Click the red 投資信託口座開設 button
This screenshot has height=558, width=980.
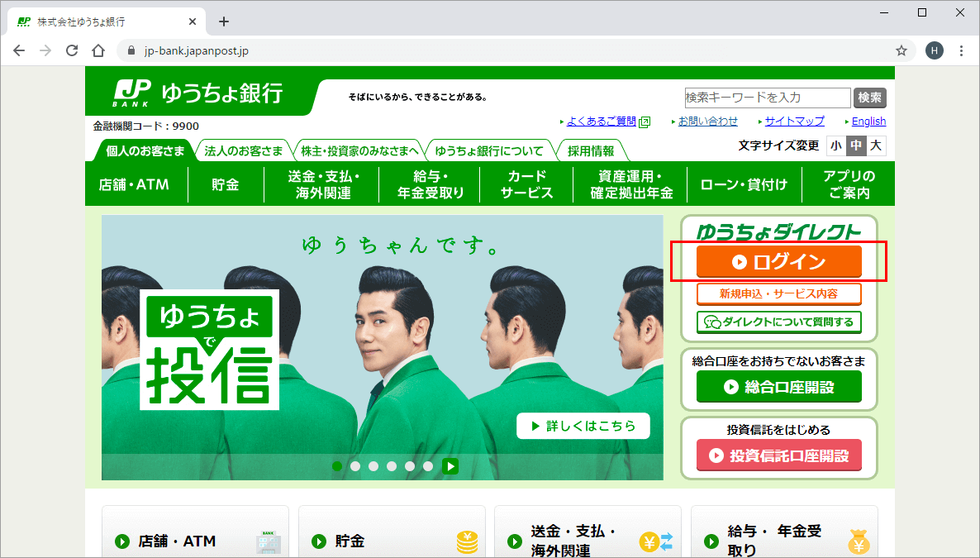click(778, 455)
